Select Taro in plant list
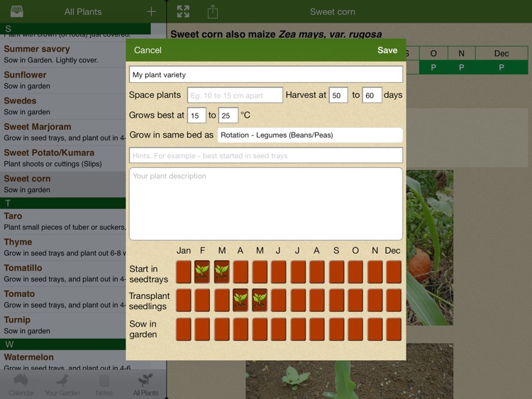 (62, 221)
